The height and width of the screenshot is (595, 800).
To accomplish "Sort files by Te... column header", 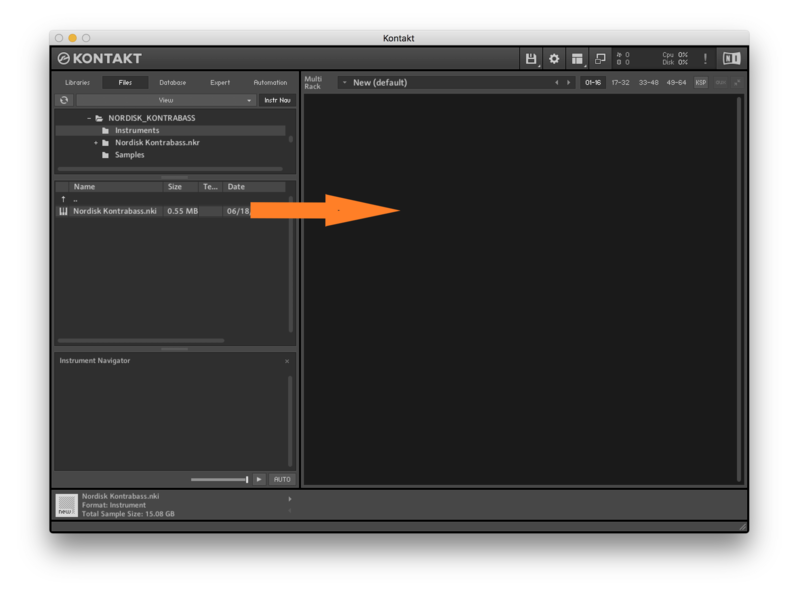I will click(211, 187).
